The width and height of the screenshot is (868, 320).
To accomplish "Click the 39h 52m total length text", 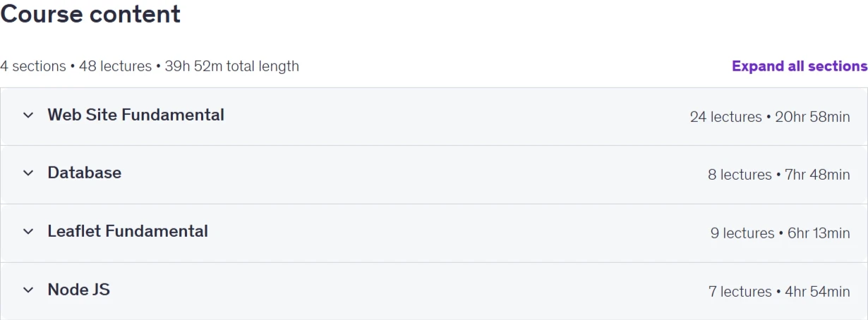I will pyautogui.click(x=231, y=66).
